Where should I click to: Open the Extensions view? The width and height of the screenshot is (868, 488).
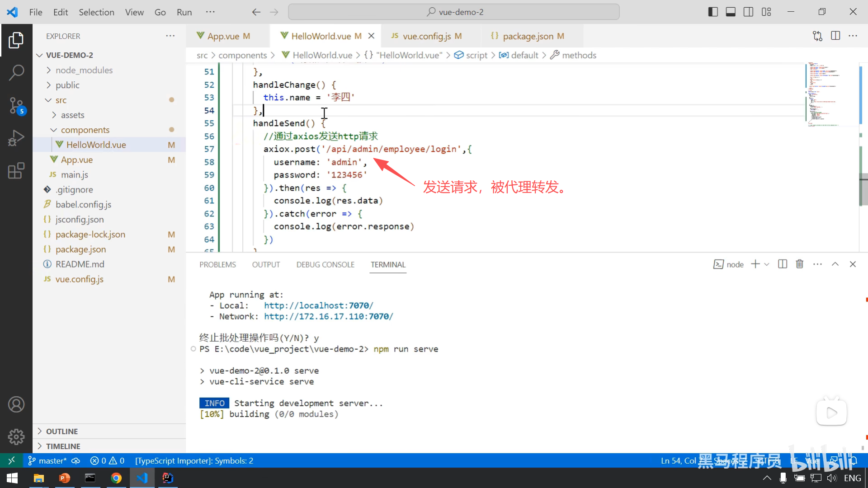pos(16,171)
